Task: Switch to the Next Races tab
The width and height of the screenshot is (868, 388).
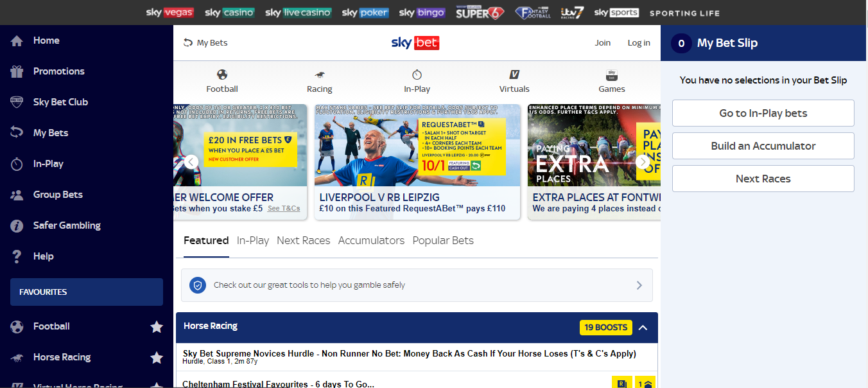Action: (304, 241)
